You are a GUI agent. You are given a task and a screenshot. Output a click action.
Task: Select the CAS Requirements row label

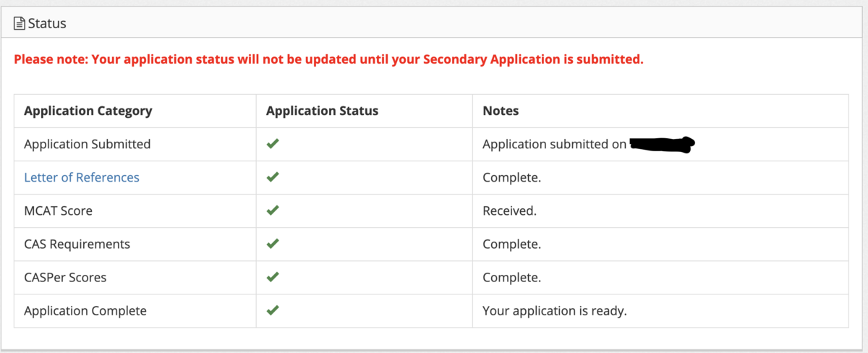(x=77, y=244)
